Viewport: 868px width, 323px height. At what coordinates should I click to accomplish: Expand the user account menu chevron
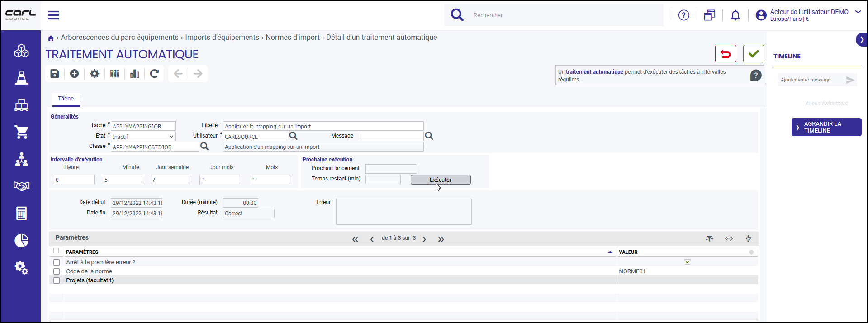(x=858, y=12)
